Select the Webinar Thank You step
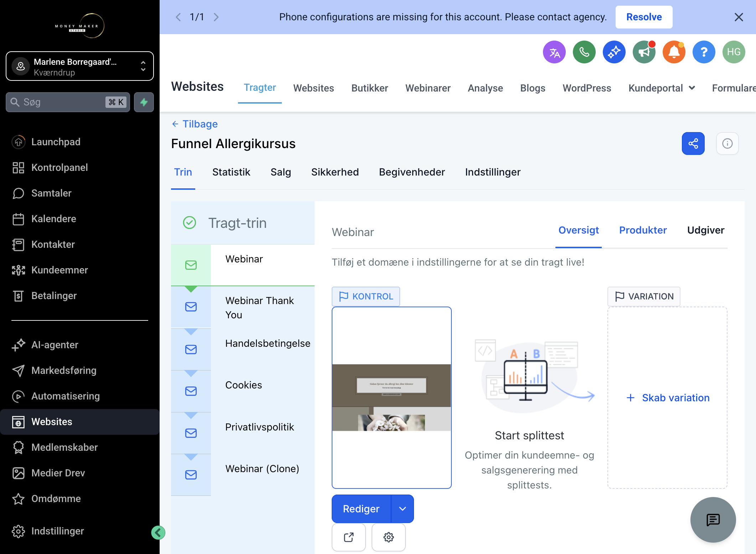This screenshot has height=554, width=756. click(x=243, y=307)
